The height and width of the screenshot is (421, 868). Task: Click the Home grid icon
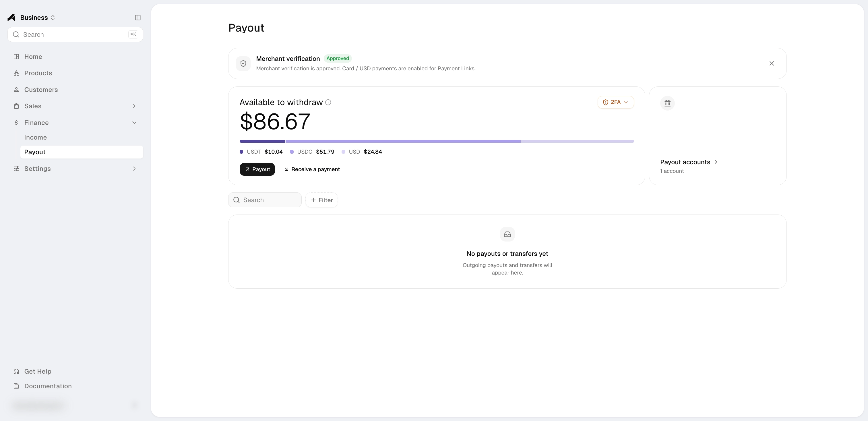tap(16, 57)
